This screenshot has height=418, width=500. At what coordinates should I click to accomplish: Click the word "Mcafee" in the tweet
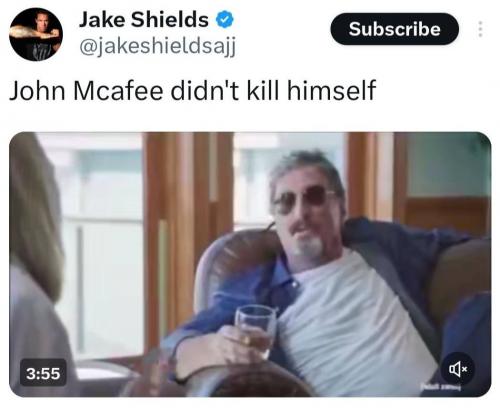118,90
